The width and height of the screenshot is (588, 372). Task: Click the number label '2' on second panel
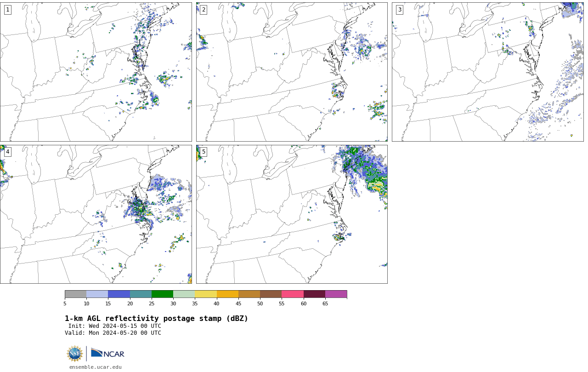pos(204,10)
